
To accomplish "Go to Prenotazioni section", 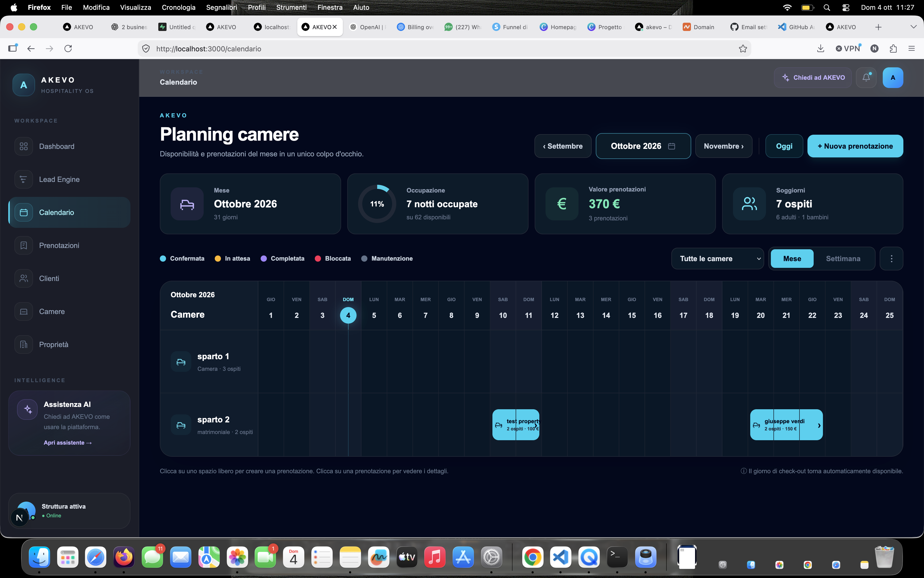I will pos(69,245).
